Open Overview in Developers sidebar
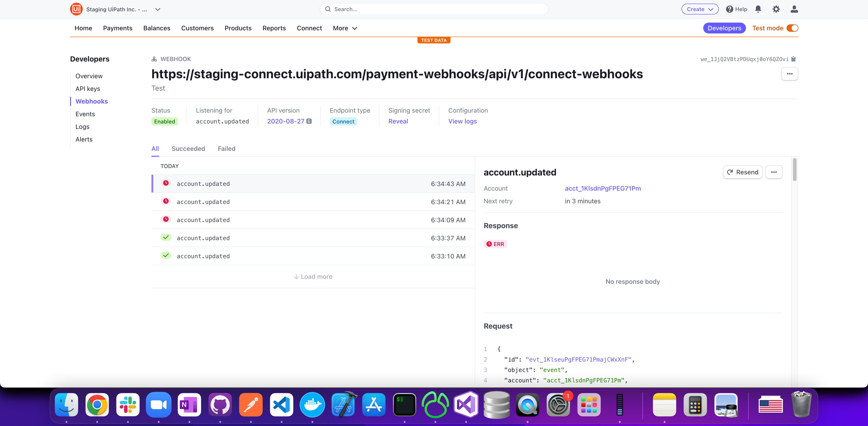Image resolution: width=868 pixels, height=426 pixels. tap(89, 76)
